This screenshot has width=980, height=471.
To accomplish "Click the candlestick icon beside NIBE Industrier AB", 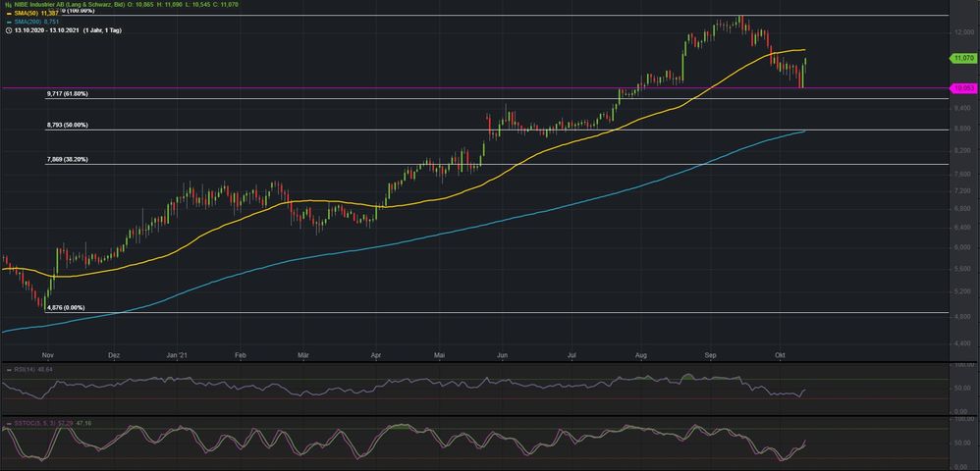I will click(x=7, y=4).
